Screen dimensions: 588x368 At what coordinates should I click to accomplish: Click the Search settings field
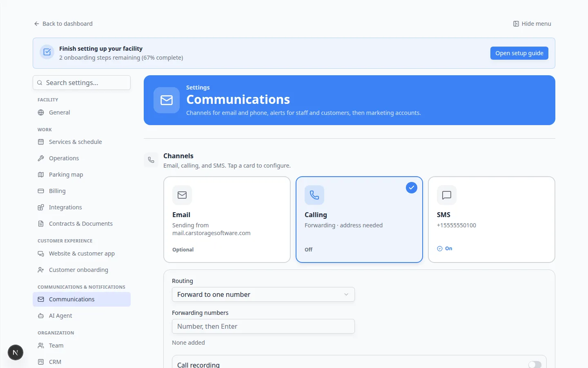82,83
